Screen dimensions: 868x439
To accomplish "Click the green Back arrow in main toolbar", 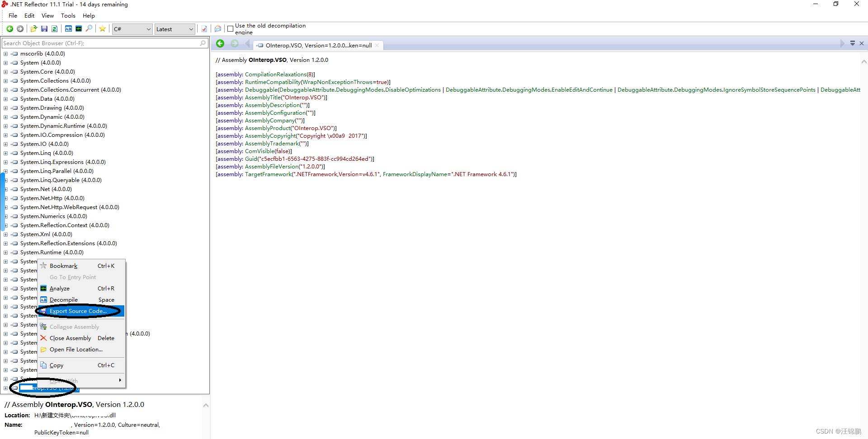I will coord(9,29).
